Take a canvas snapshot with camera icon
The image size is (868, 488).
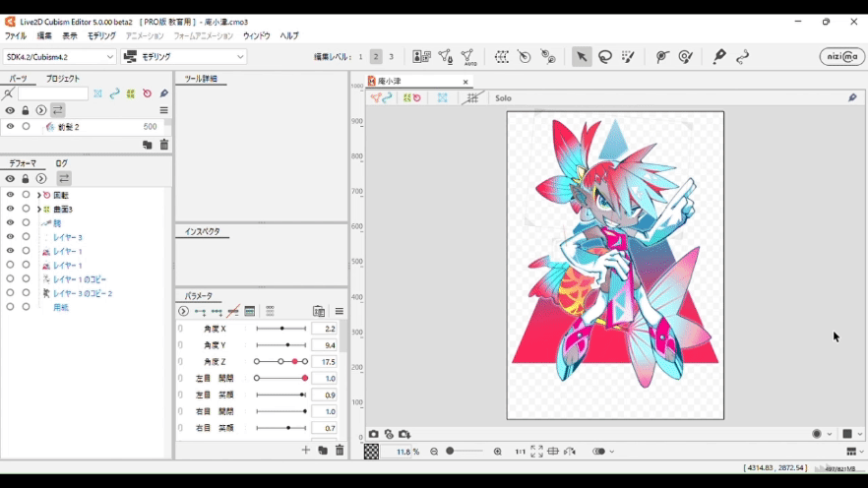coord(374,434)
